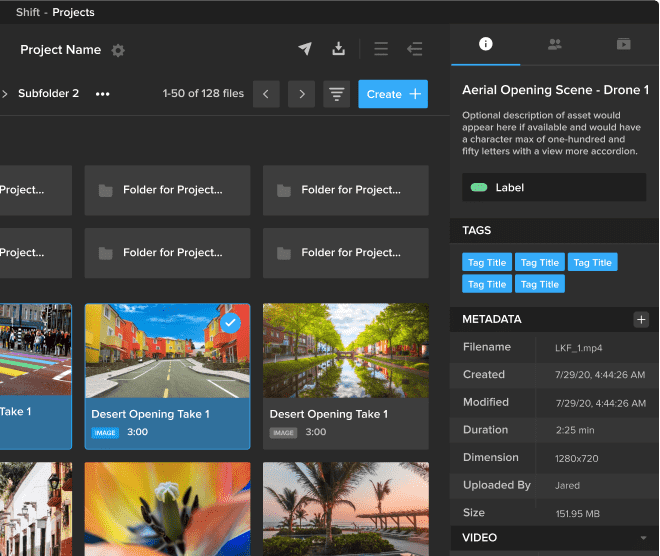This screenshot has width=660, height=556.
Task: Click the asset description text
Action: coord(551,133)
